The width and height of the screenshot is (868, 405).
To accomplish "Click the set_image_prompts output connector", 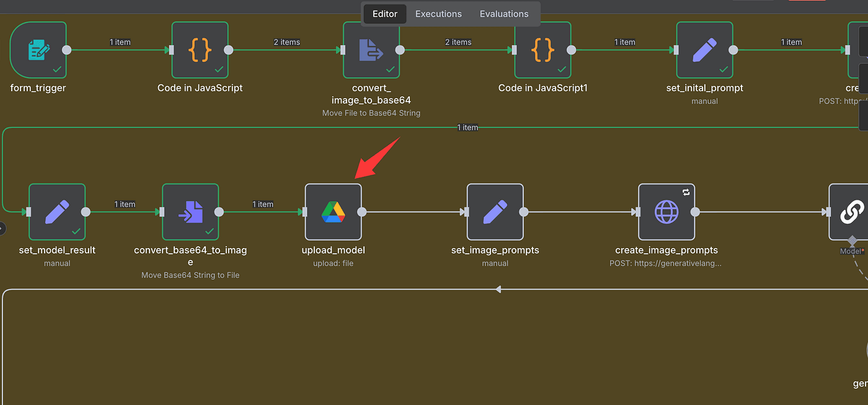I will click(x=524, y=212).
